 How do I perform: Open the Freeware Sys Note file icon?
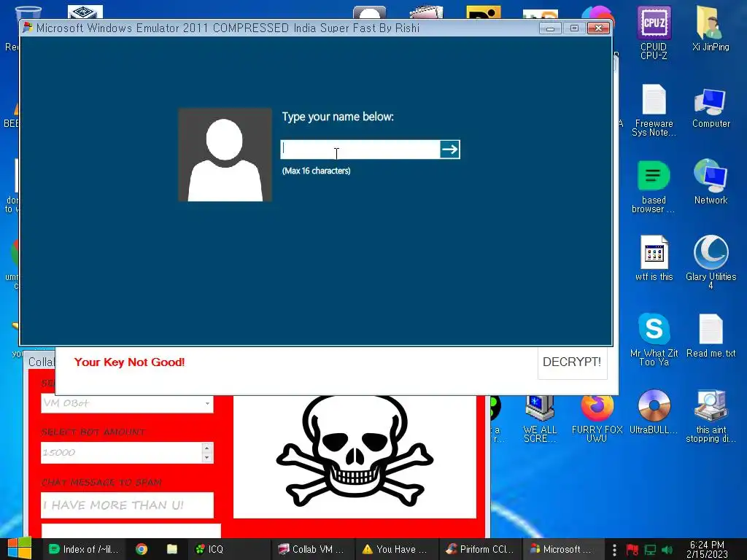point(654,111)
